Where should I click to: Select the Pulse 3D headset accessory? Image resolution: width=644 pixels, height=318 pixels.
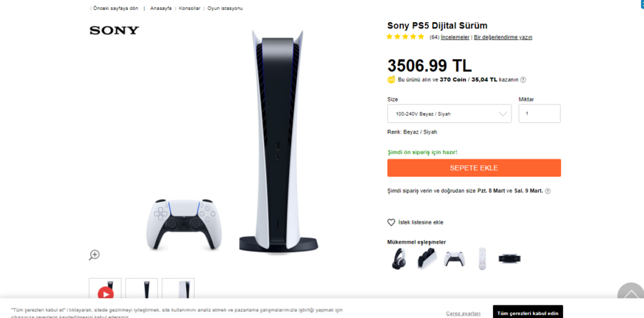click(x=399, y=259)
